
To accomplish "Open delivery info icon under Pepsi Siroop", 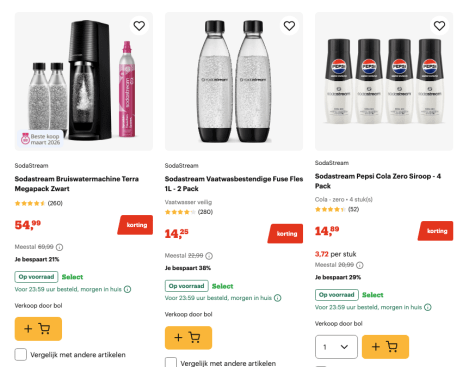I will coord(428,307).
